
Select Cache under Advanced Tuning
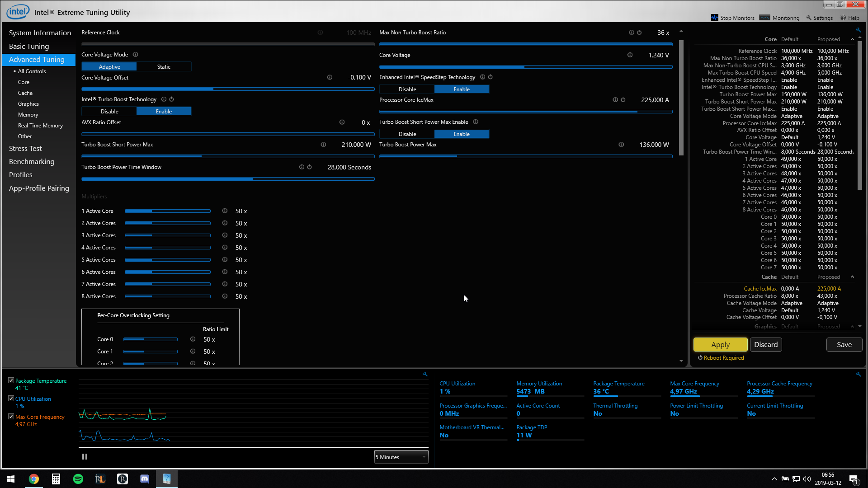(x=25, y=93)
